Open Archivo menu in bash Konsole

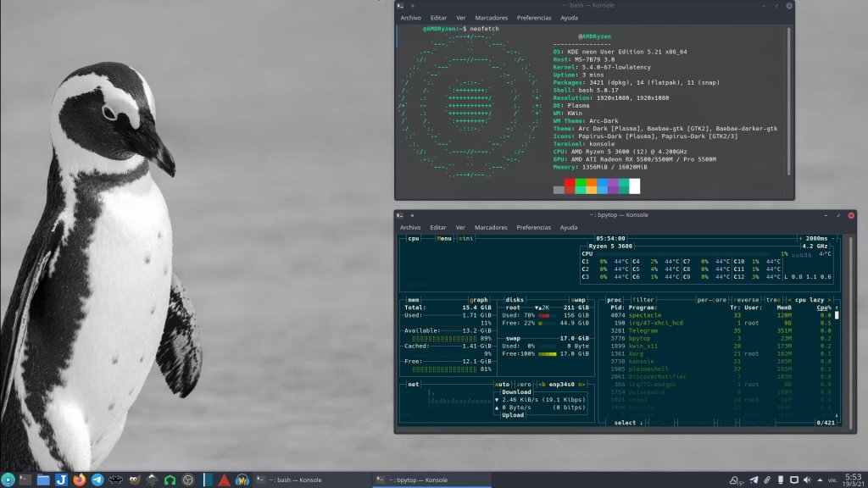point(410,17)
